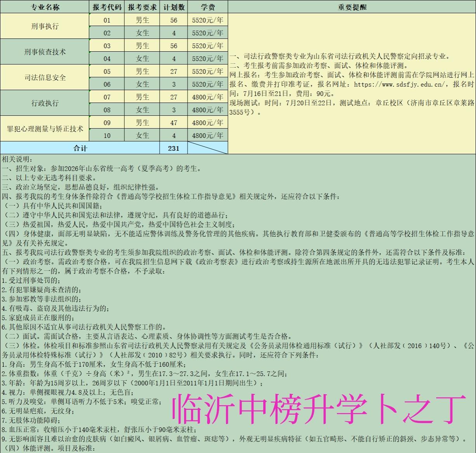Select plan number 56 in row 03
Viewport: 476px width, 453px height.
(x=174, y=46)
